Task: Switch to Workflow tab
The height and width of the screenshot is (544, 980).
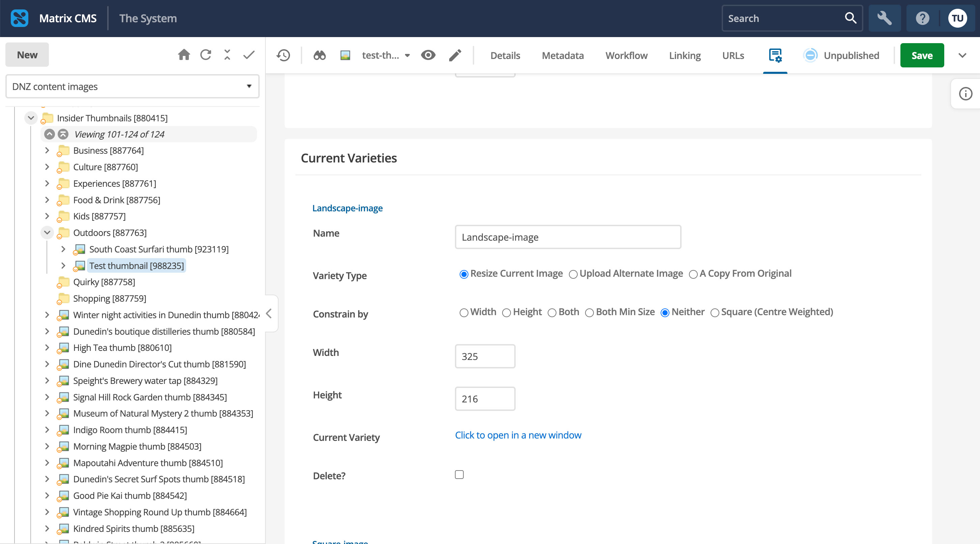Action: [626, 56]
